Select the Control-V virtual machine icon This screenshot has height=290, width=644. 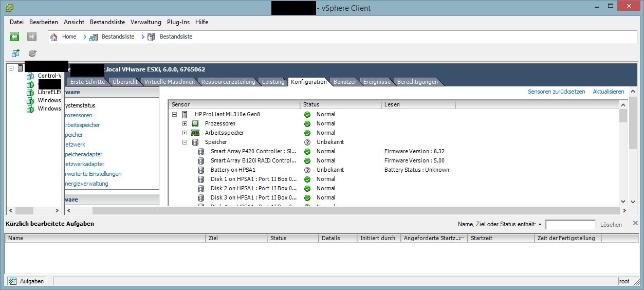(x=30, y=76)
